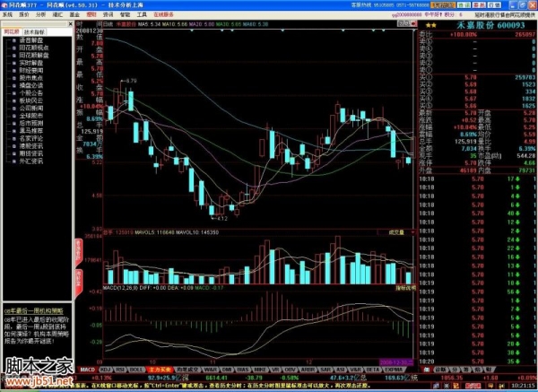Switch to the 主力买卖 indicator tab
This screenshot has width=538, height=392.
coord(160,370)
